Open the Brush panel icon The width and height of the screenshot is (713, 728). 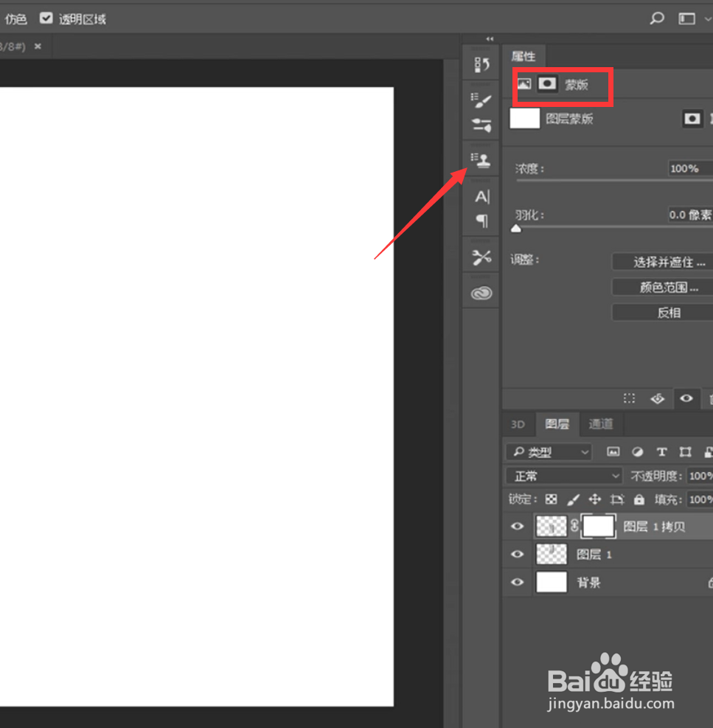tap(481, 100)
